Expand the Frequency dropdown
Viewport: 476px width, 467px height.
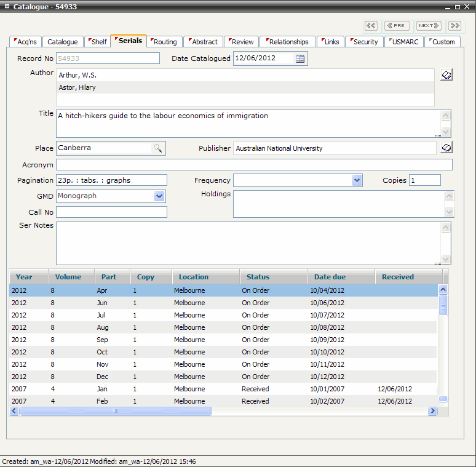pyautogui.click(x=357, y=180)
